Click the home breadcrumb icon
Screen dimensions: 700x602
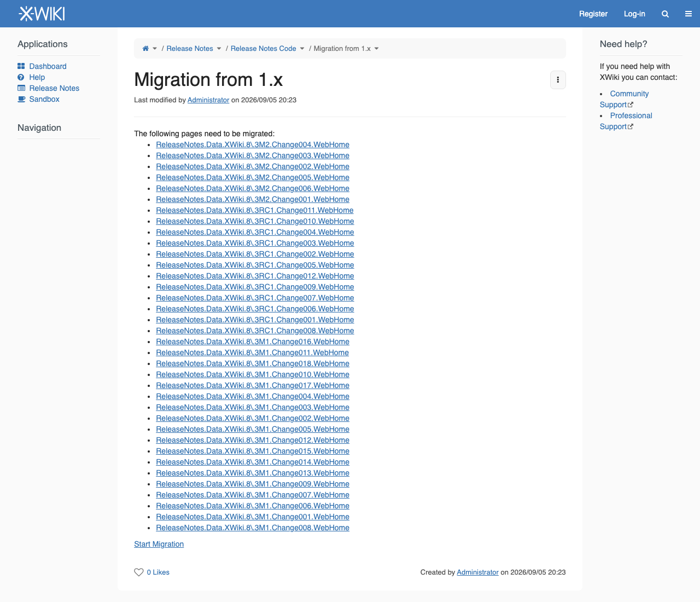click(x=145, y=49)
